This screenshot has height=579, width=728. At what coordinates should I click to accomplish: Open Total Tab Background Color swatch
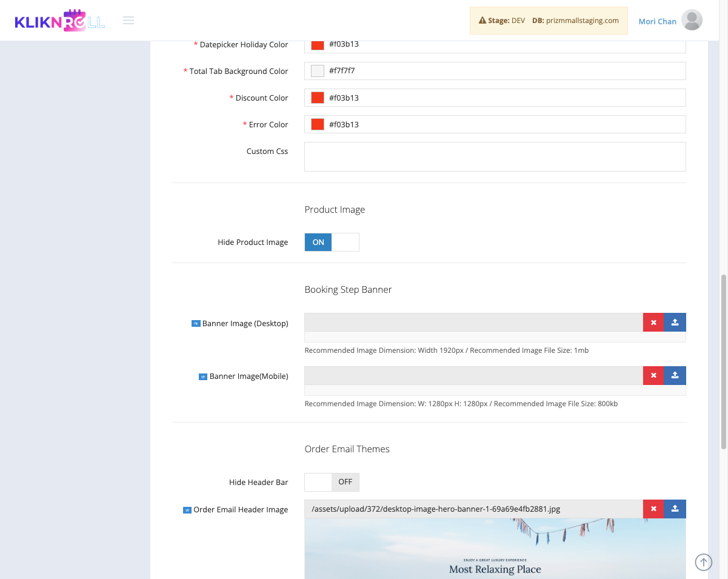[x=318, y=71]
